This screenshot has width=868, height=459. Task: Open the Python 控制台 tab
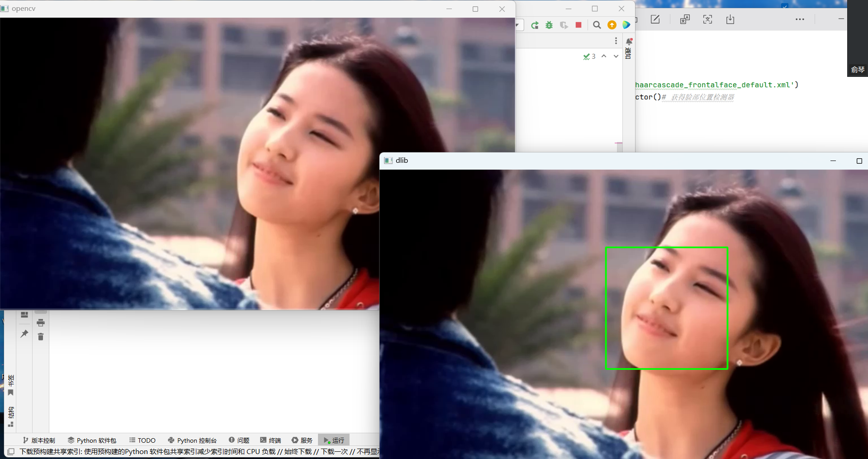click(192, 440)
